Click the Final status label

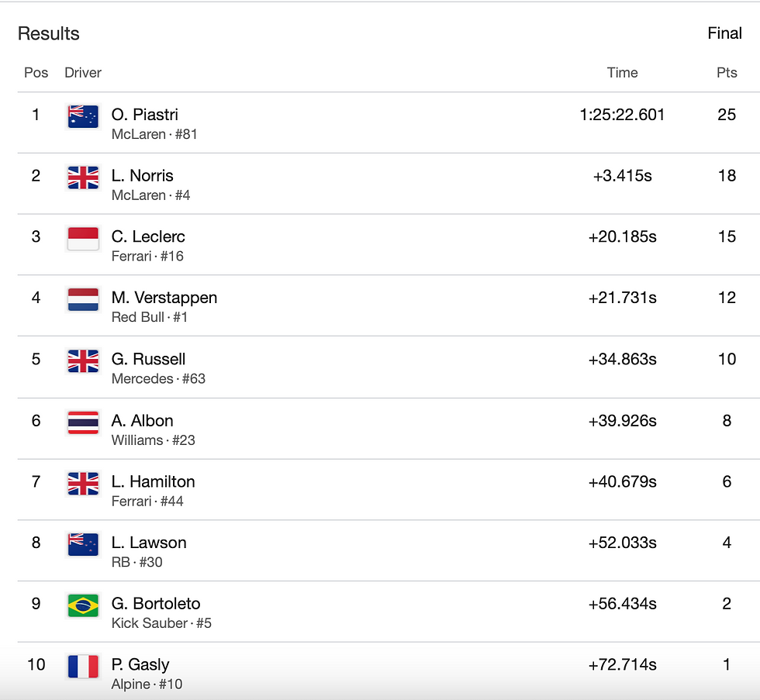724,33
